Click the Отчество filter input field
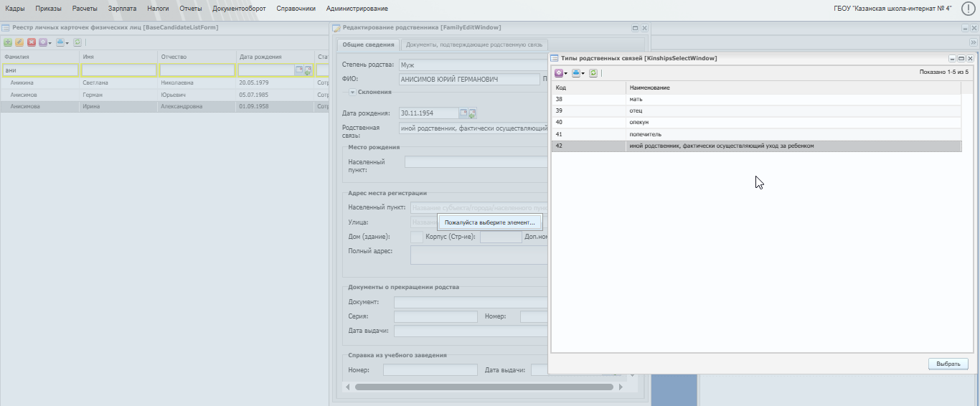This screenshot has height=406, width=980. (x=197, y=70)
